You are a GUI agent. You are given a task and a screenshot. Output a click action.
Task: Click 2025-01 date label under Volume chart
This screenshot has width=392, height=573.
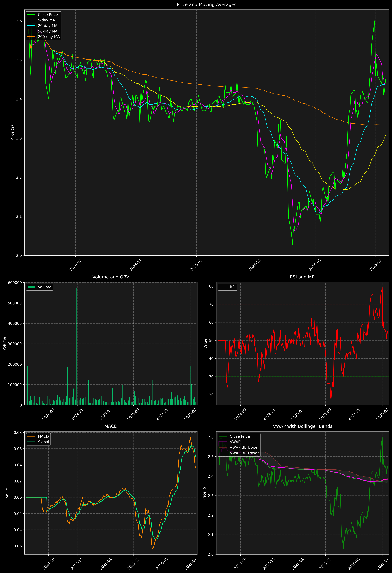(x=106, y=414)
